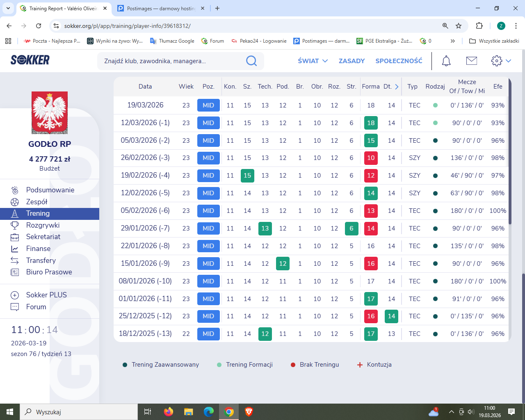Open the mail envelope icon

tap(472, 61)
